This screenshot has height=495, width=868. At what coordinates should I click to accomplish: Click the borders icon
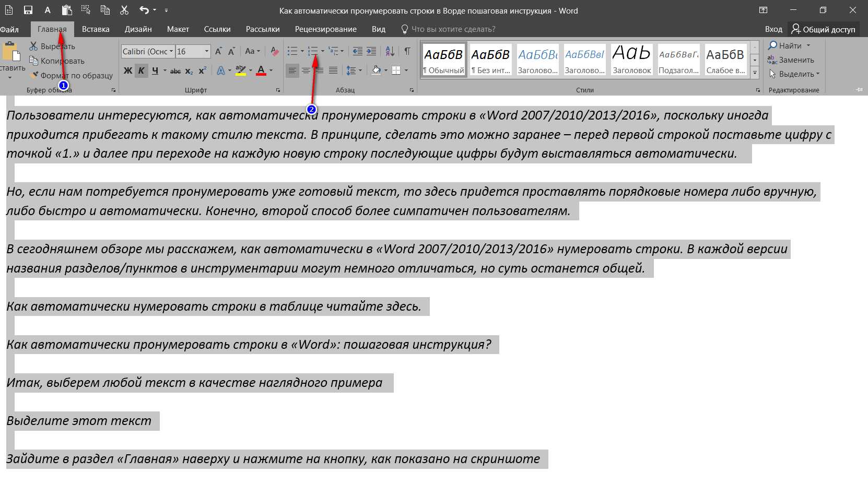tap(396, 70)
